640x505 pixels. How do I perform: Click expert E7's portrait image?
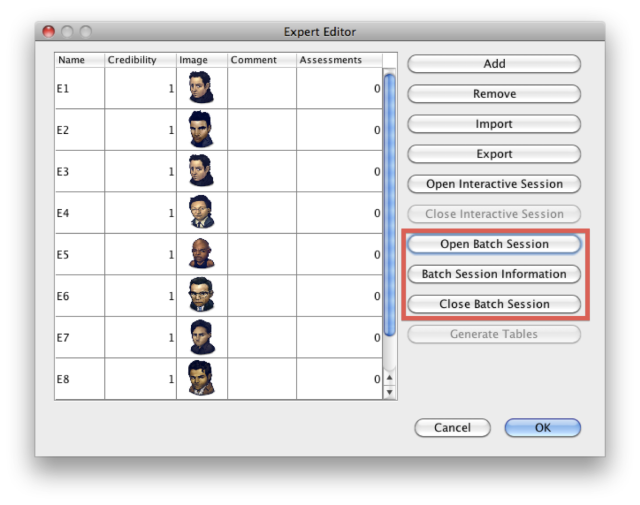202,337
